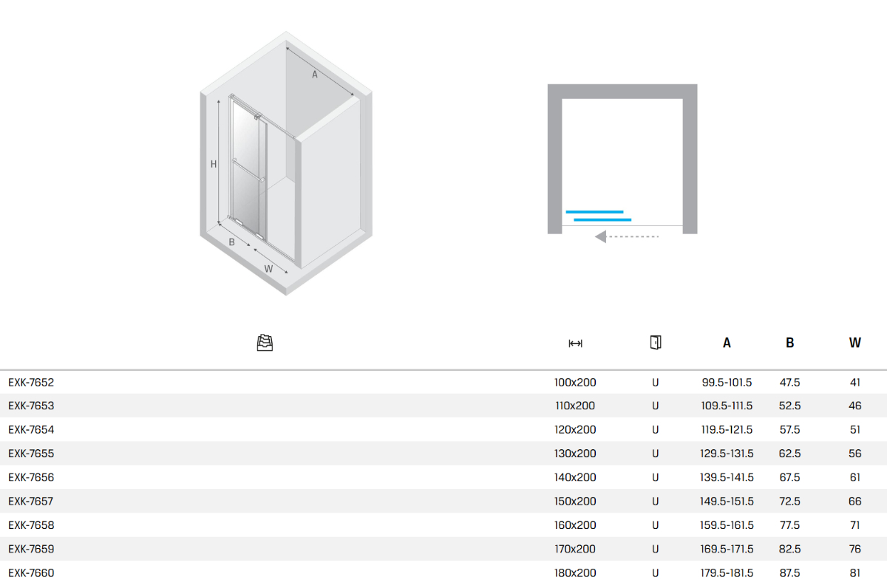
Task: Click the A dimension label on the drawing
Action: (x=314, y=74)
